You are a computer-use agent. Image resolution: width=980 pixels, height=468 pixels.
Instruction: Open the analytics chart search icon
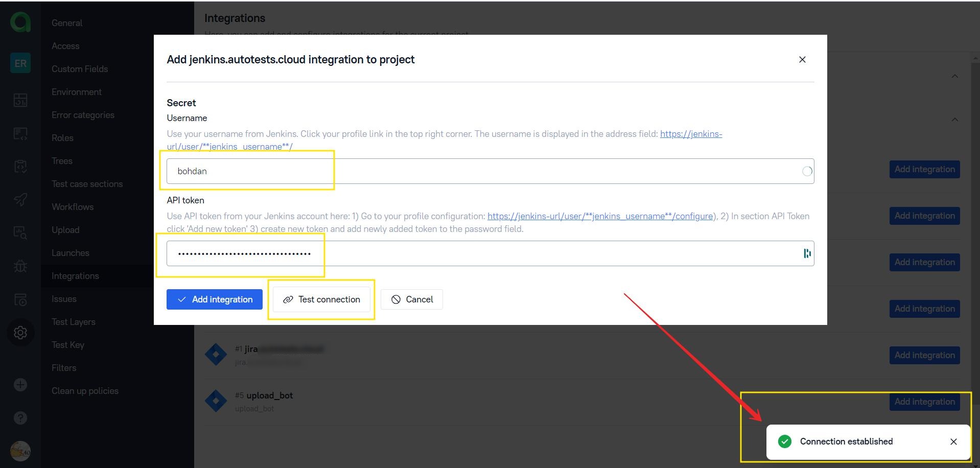[20, 233]
